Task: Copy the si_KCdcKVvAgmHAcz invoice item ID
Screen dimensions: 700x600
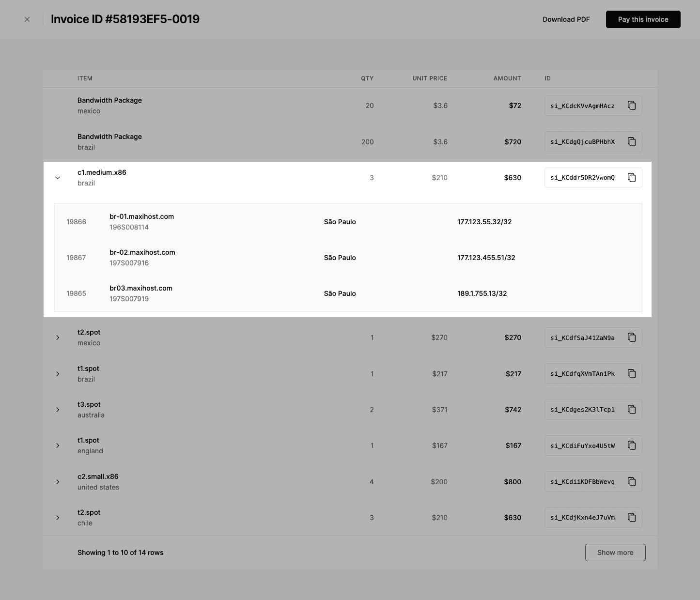Action: [632, 105]
